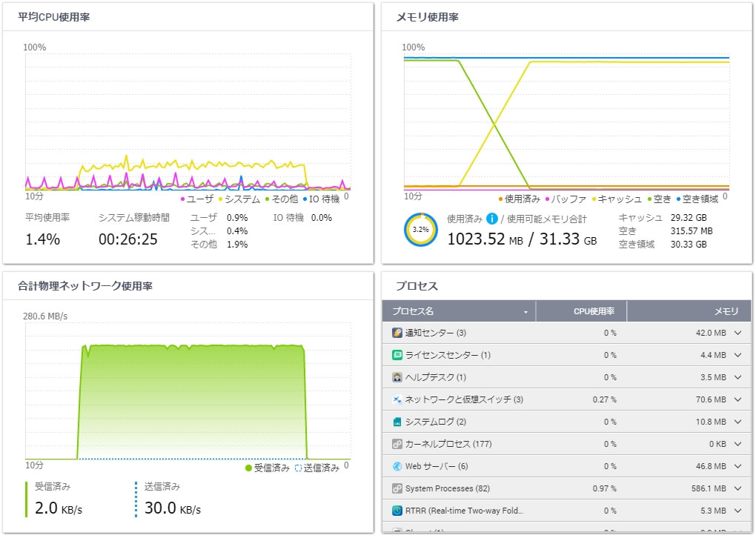Toggle the ユーザ series in CPU legend

click(196, 199)
